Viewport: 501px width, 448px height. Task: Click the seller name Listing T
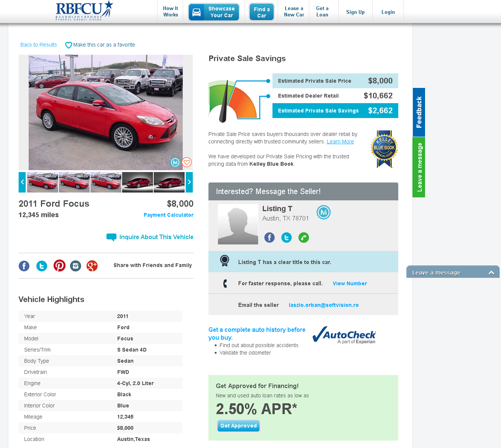tap(277, 209)
